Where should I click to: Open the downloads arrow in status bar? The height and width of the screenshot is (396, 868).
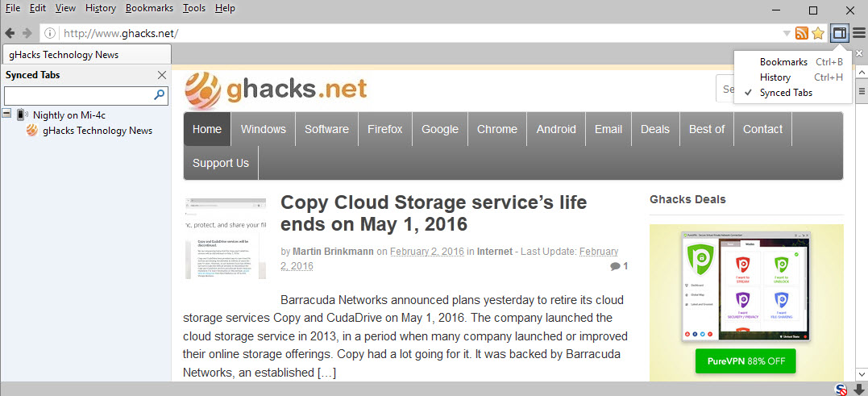click(x=858, y=390)
